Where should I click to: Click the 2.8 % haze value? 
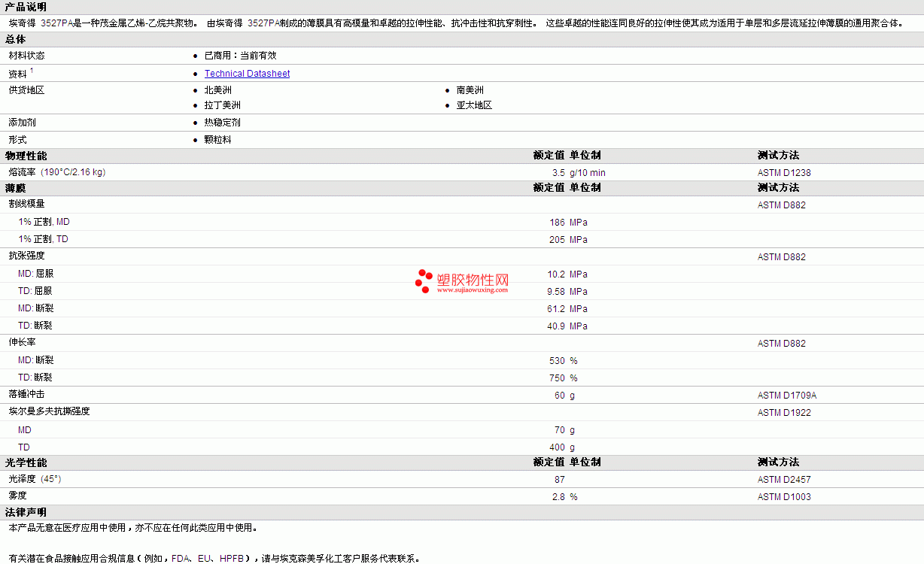click(x=565, y=497)
